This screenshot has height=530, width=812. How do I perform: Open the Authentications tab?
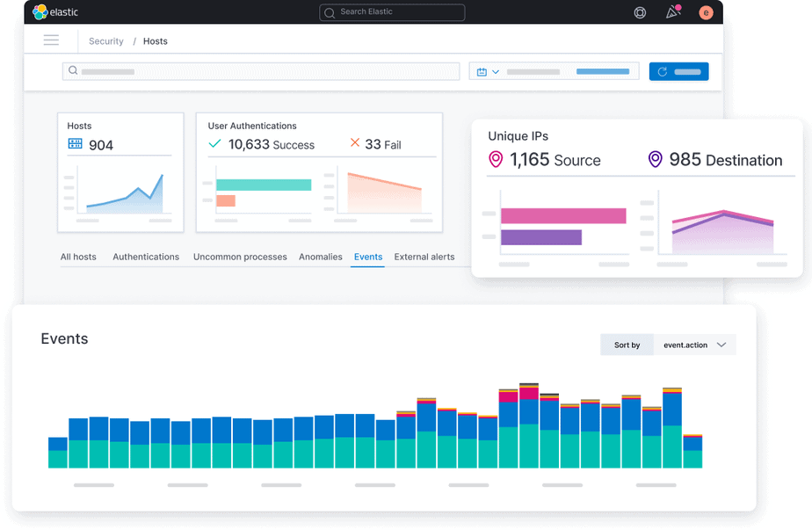[146, 257]
